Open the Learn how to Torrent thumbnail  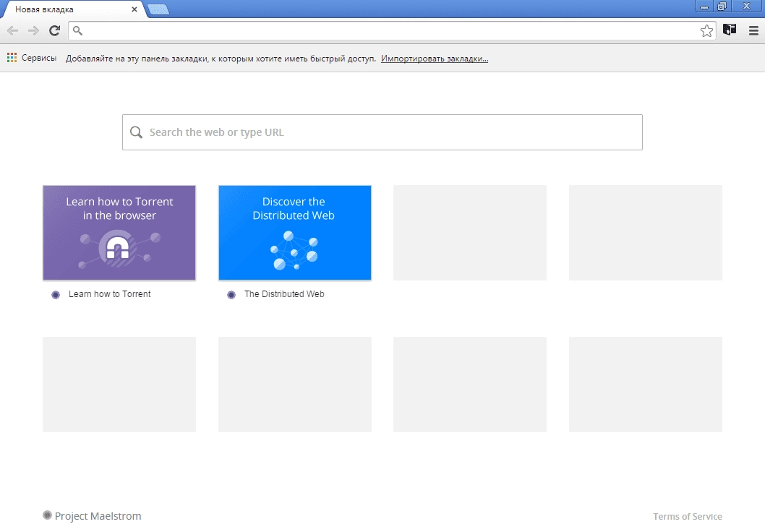[x=119, y=233]
